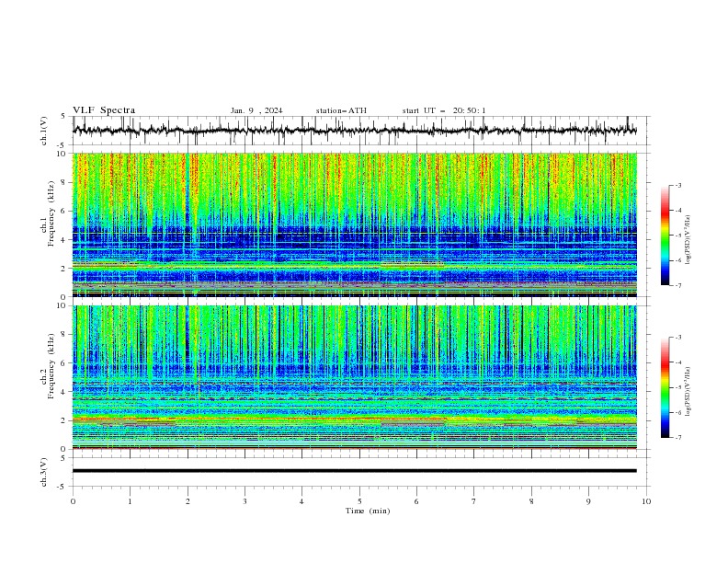The width and height of the screenshot is (728, 563).
Task: Click the '9' tick on the time axis
Action: point(588,501)
